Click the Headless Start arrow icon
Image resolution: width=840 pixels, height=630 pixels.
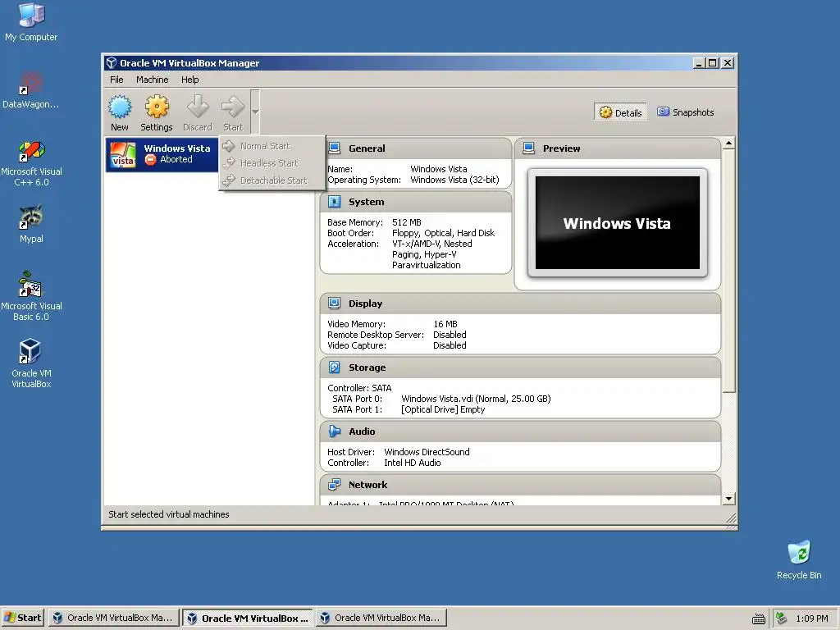coord(229,163)
